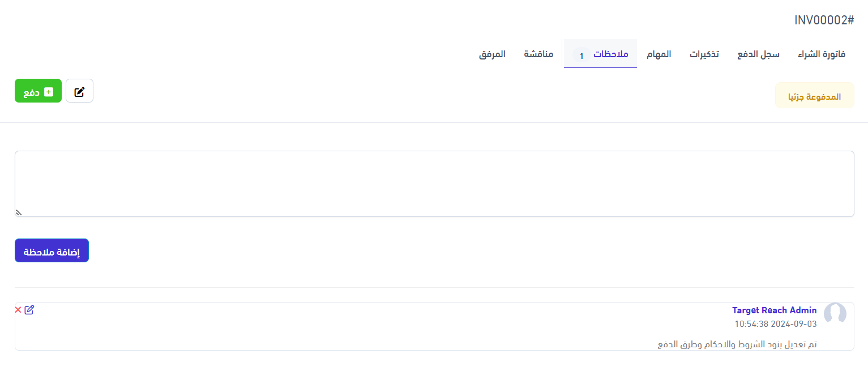
Task: Click the pencil edit invoice icon button
Action: coord(79,91)
